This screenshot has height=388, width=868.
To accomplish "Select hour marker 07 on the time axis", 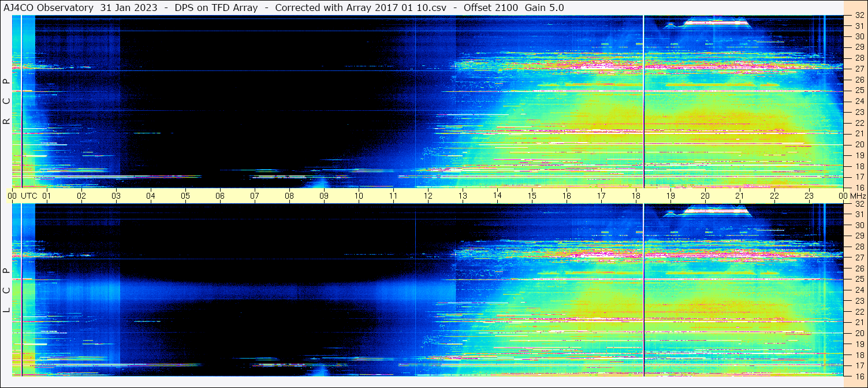I will pos(255,196).
